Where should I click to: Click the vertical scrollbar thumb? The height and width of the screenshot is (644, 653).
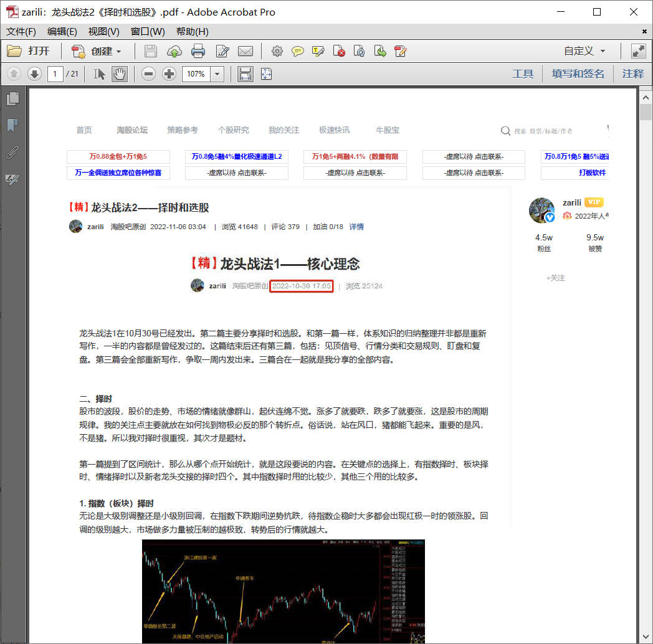pos(646,112)
